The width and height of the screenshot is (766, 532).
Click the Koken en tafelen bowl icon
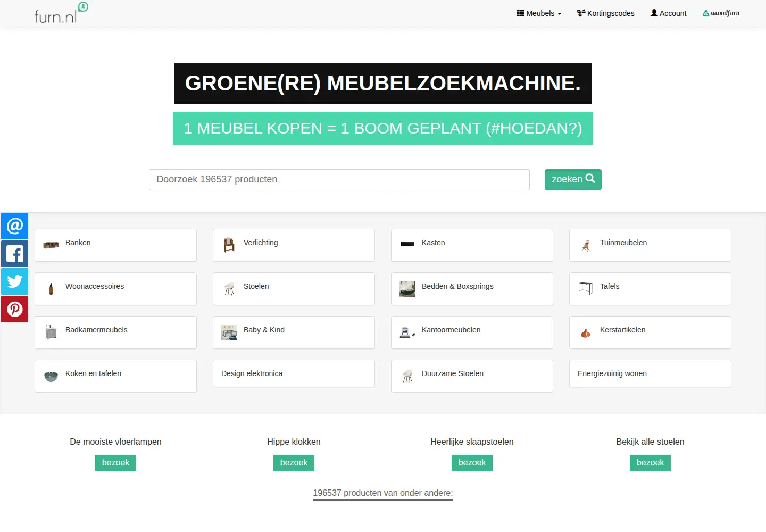pyautogui.click(x=51, y=377)
